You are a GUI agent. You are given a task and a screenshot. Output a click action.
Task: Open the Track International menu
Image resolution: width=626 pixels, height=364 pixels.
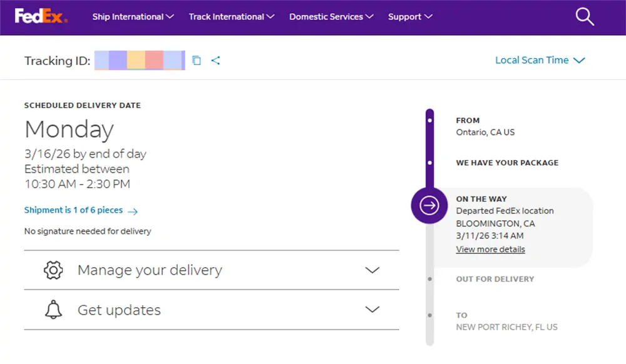[232, 17]
